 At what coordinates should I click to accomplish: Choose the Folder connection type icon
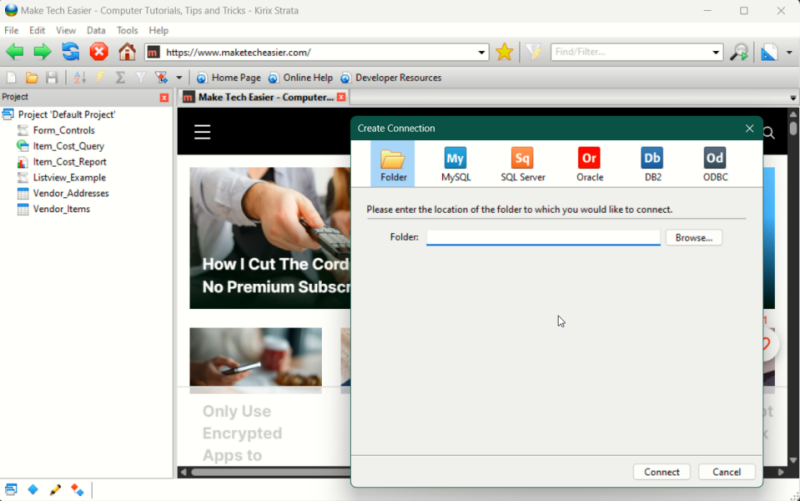coord(393,164)
